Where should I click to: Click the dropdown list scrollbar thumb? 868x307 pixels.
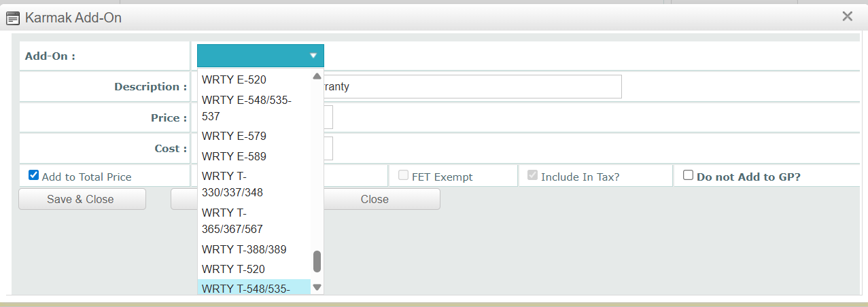pos(317,261)
